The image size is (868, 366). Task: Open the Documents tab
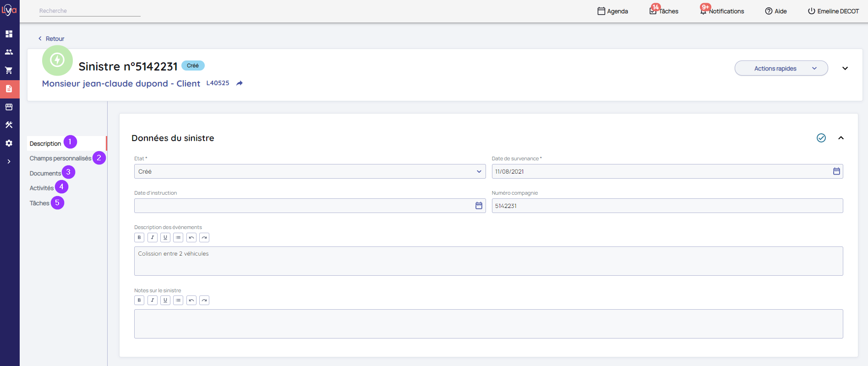[x=45, y=173]
